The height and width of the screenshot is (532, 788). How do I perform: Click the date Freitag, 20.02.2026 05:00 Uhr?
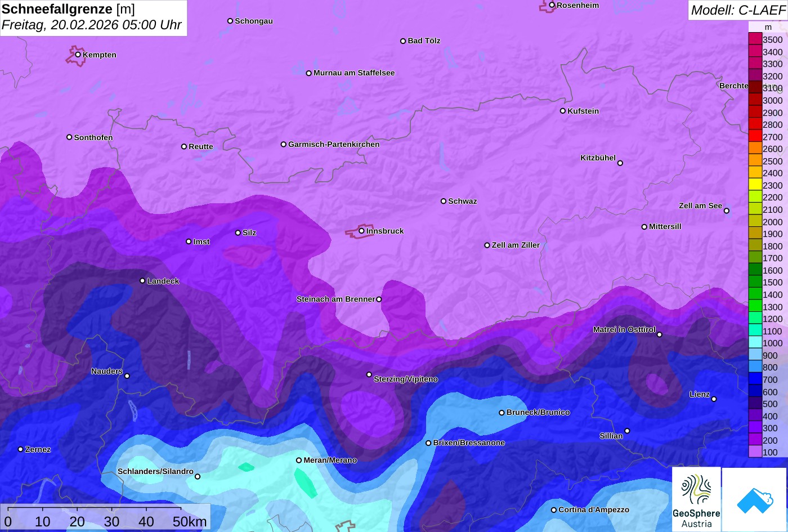92,25
